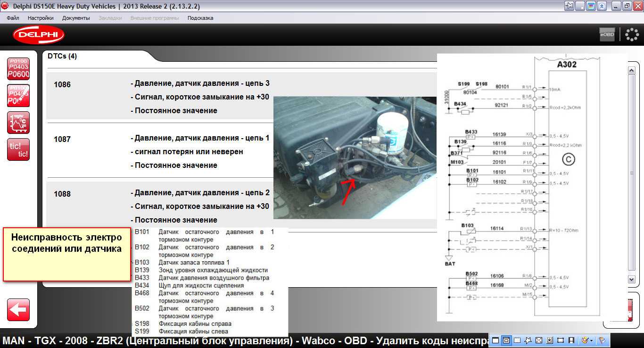Viewport: 644px width, 348px height.
Task: Select the DTCs (4) tab
Action: click(62, 56)
